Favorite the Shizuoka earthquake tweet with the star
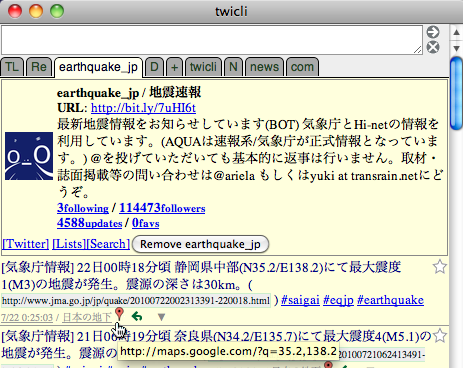This screenshot has height=368, width=463. (439, 267)
